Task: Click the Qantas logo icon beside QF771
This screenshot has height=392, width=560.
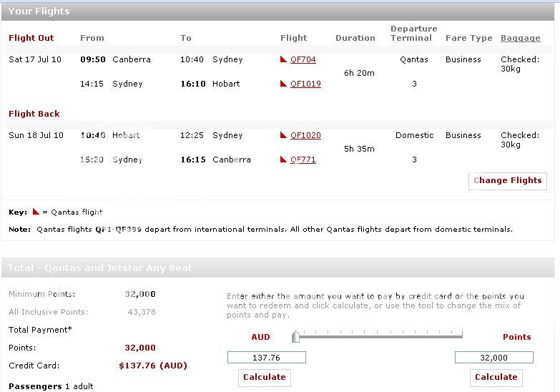Action: click(x=285, y=160)
